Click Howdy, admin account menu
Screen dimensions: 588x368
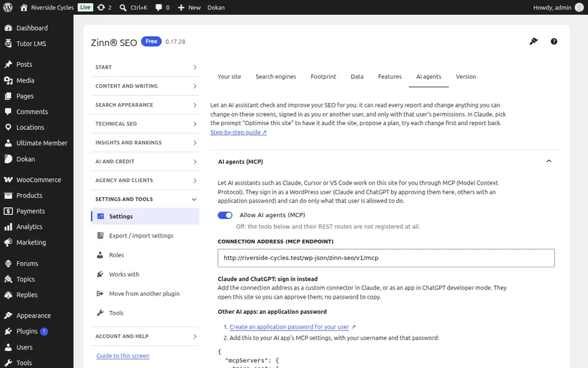pos(558,7)
